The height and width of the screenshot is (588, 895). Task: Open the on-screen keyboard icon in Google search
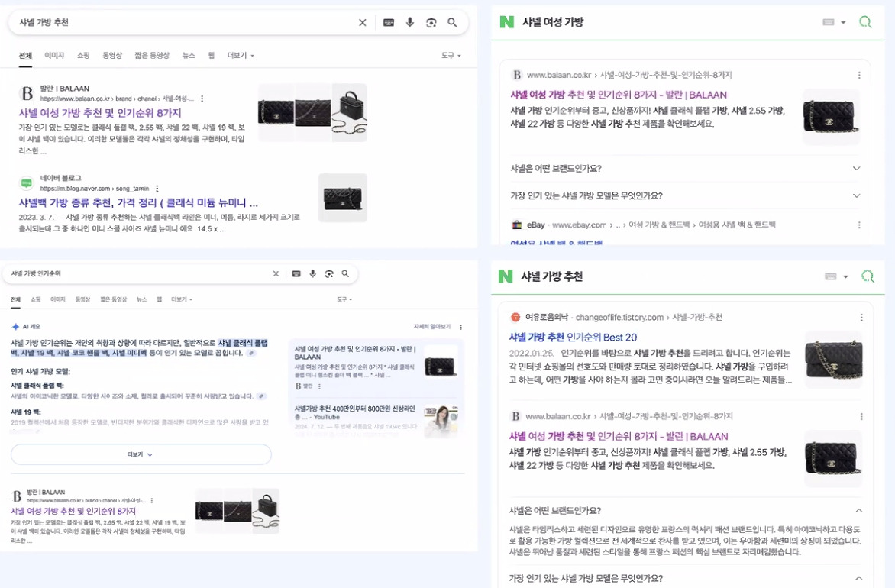tap(388, 22)
